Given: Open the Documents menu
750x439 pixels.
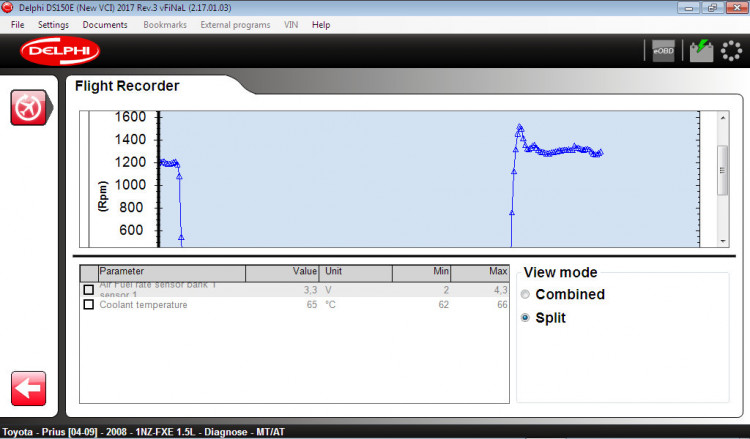Looking at the screenshot, I should 104,24.
